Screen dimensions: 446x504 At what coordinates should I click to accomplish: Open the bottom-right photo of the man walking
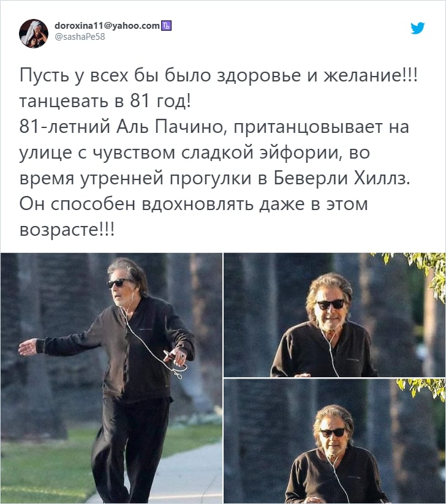(334, 441)
